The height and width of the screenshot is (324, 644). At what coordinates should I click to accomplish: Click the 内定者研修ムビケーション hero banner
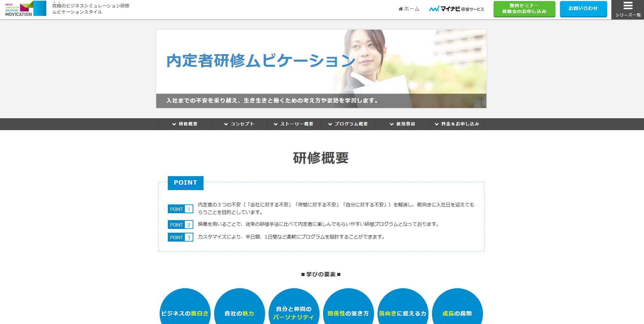[321, 69]
